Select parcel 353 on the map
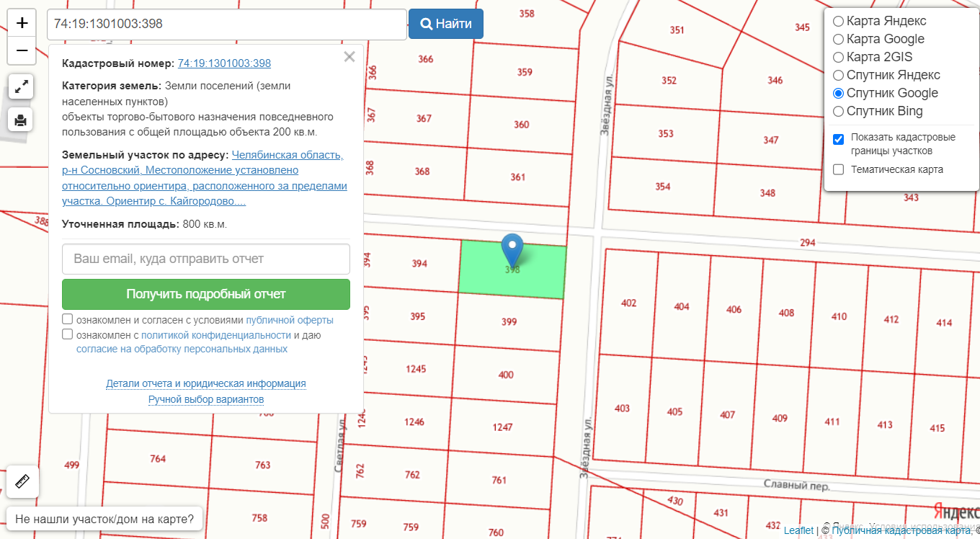Image resolution: width=980 pixels, height=539 pixels. coord(666,133)
